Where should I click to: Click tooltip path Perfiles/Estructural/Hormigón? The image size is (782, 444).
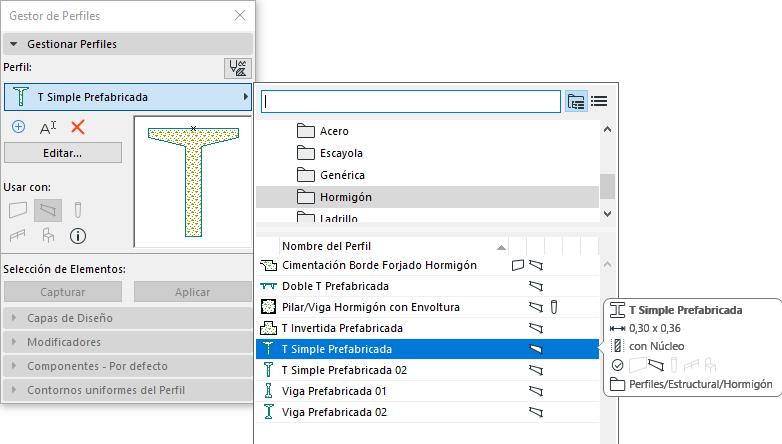coord(701,384)
